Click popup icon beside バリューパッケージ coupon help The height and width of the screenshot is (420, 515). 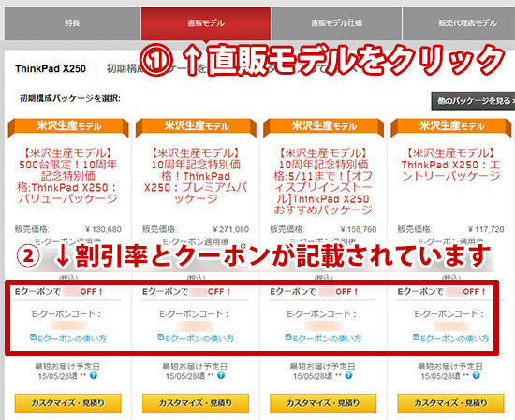point(33,337)
